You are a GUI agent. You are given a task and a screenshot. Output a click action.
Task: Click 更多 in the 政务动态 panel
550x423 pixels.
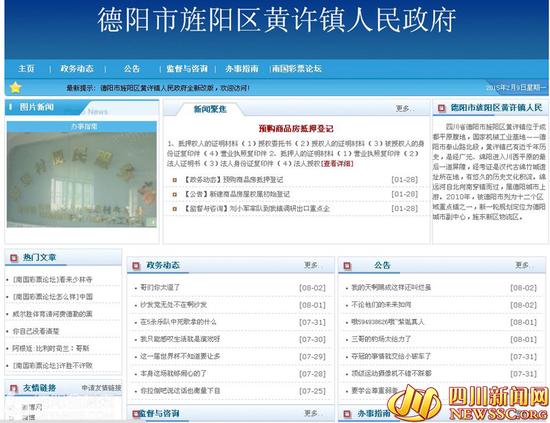[310, 265]
